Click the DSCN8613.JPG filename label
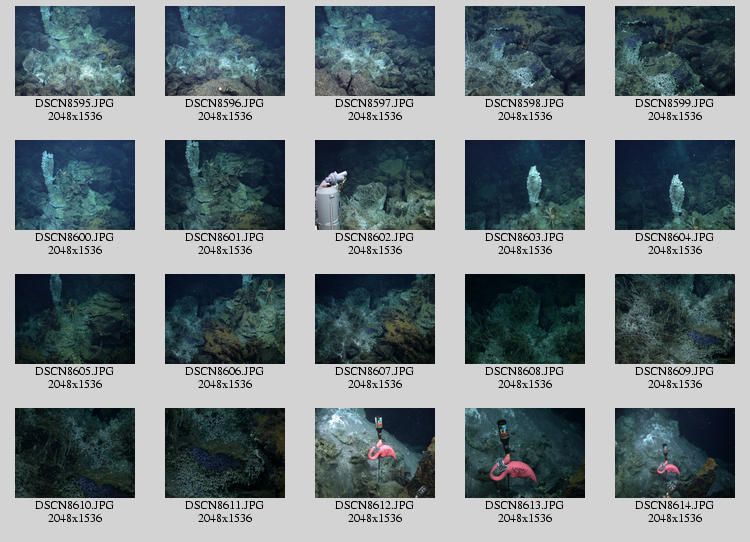 point(525,506)
